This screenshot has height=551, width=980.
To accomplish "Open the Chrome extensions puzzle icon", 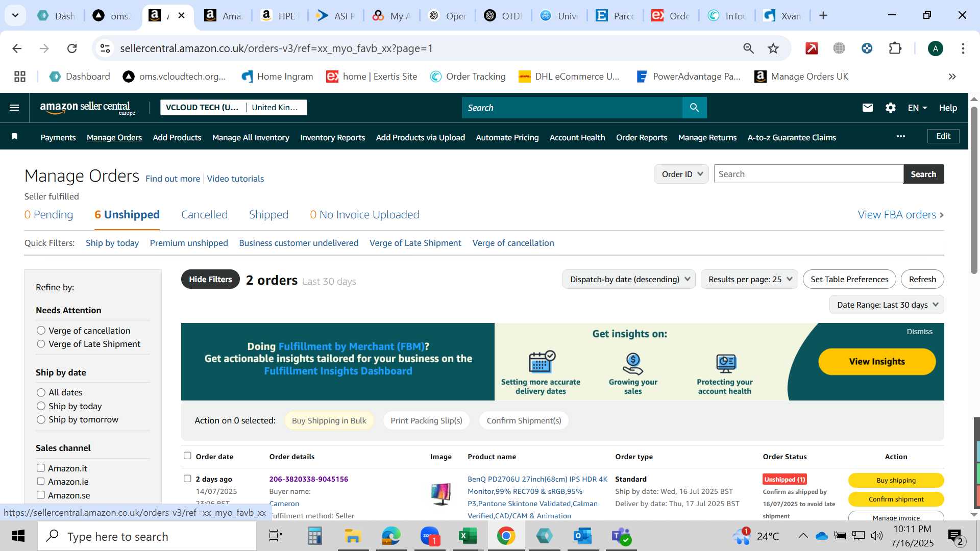I will click(895, 48).
